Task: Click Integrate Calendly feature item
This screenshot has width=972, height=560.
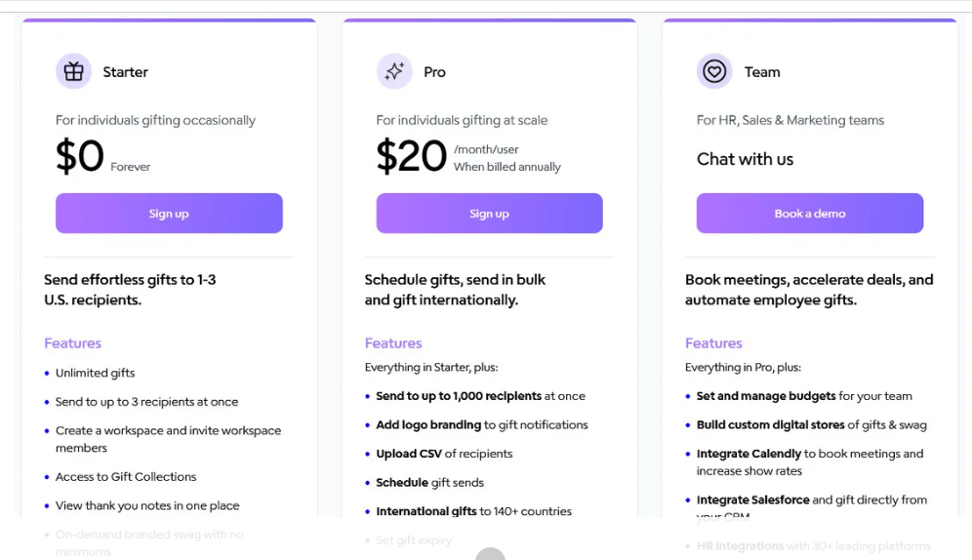Action: [808, 454]
